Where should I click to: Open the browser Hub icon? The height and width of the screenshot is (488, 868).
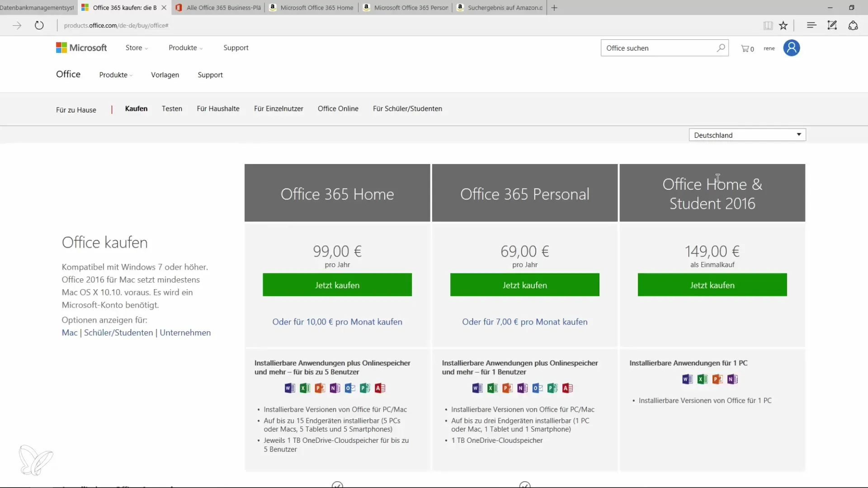tap(811, 25)
